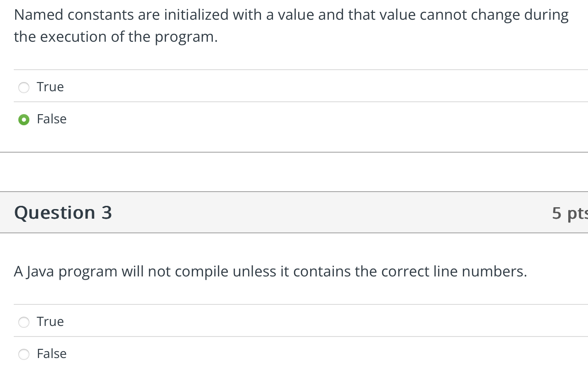Click the 5 pts label
This screenshot has height=386, width=588.
coord(569,212)
